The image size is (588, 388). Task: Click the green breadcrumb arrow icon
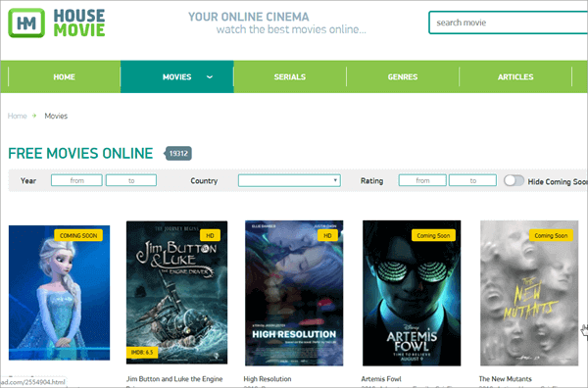(x=34, y=116)
